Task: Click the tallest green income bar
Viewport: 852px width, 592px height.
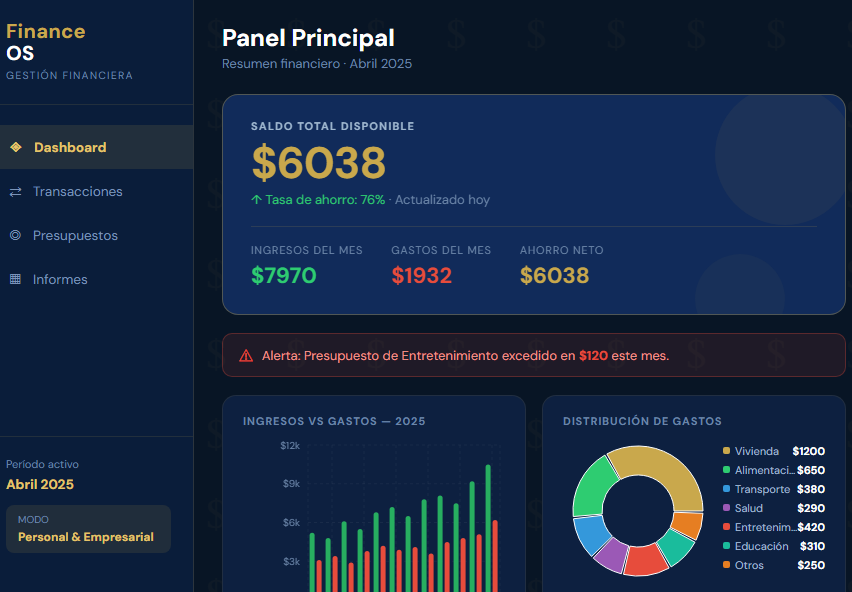Action: (488, 528)
